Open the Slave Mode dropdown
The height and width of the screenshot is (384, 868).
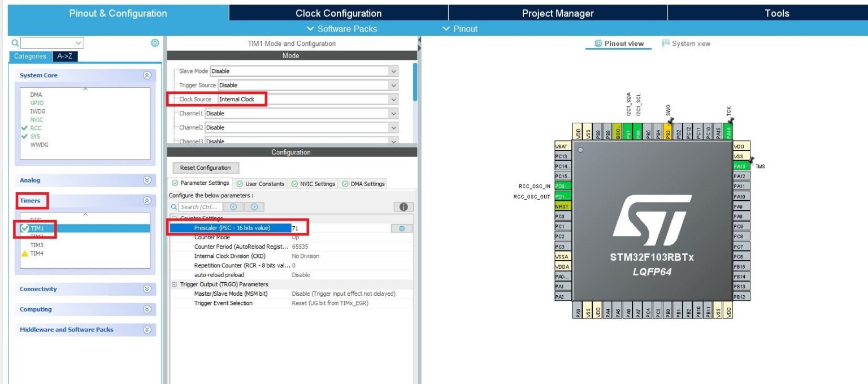(x=393, y=71)
